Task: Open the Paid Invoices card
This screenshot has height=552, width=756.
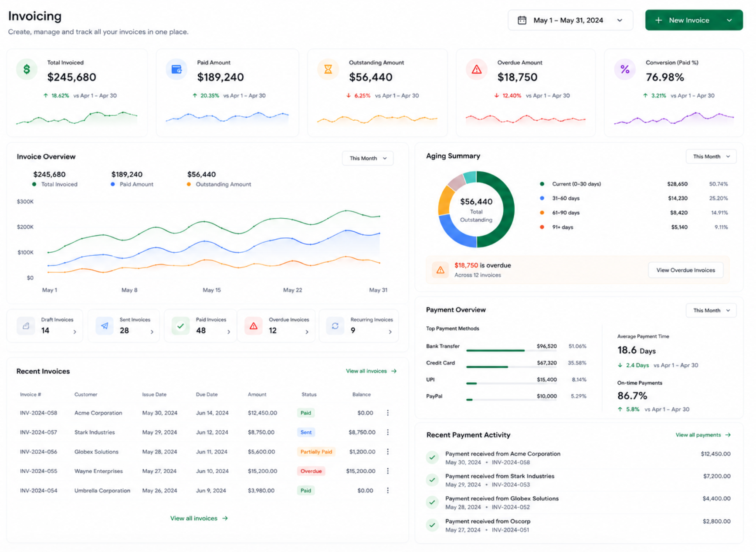Action: (200, 326)
